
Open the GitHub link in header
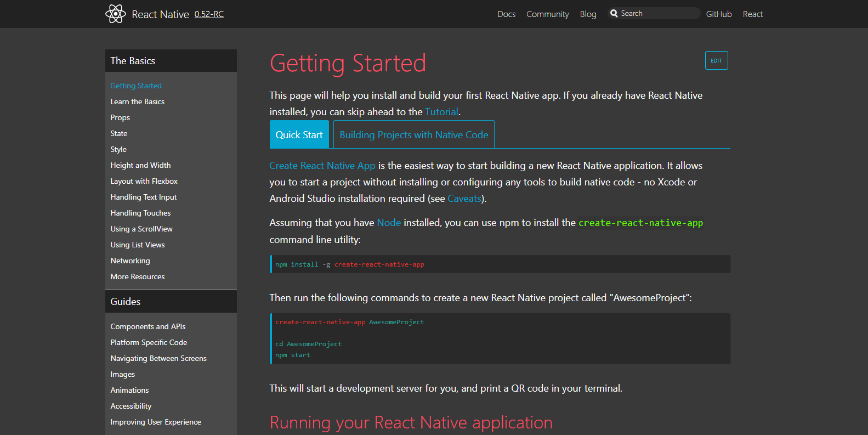click(x=719, y=14)
